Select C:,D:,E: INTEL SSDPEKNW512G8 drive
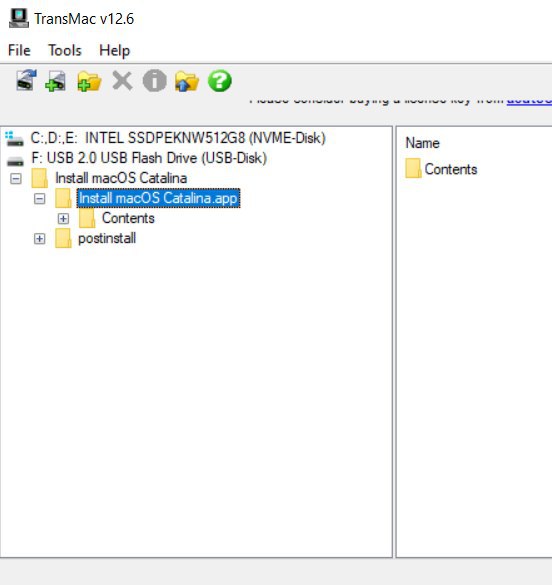The height and width of the screenshot is (585, 552). point(178,138)
